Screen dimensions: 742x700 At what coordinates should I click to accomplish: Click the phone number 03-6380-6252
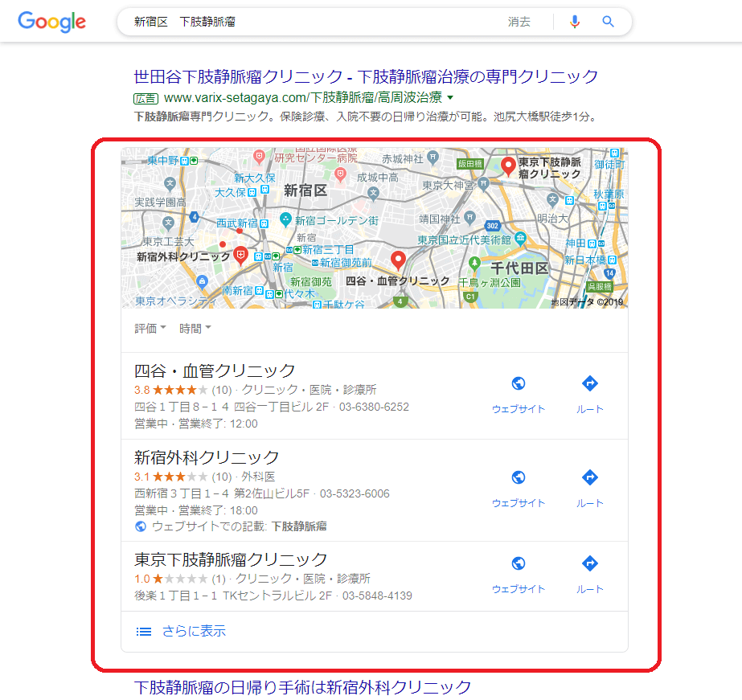click(374, 407)
